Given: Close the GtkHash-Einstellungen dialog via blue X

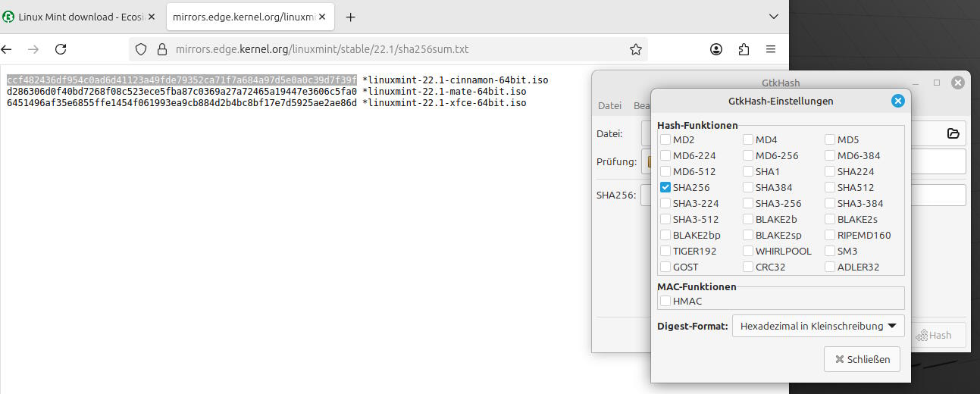Looking at the screenshot, I should (x=897, y=101).
